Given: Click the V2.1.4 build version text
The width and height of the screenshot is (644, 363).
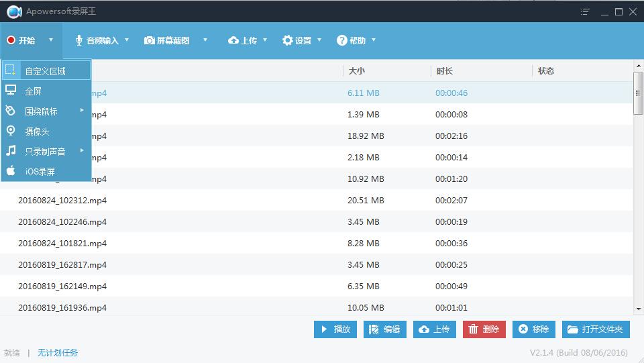Looking at the screenshot, I should click(x=579, y=352).
